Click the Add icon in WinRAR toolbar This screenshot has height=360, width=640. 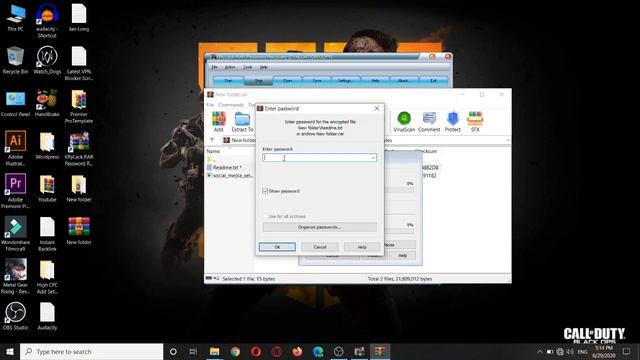[x=218, y=122]
